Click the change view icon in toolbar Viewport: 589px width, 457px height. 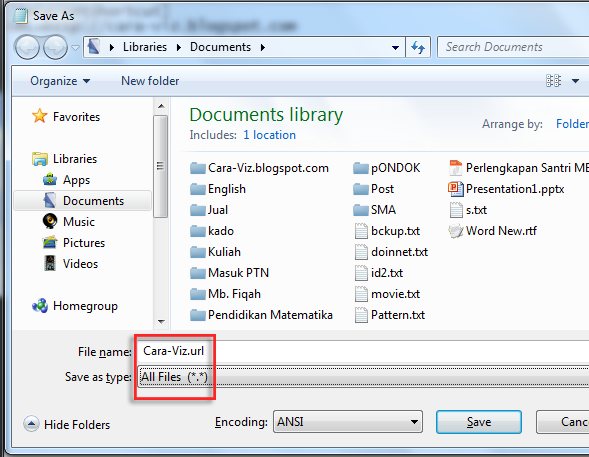click(553, 80)
